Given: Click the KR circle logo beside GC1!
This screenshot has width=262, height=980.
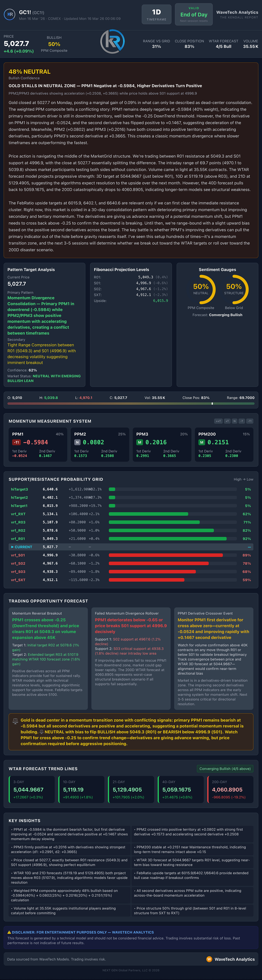Looking at the screenshot, I should (10, 14).
